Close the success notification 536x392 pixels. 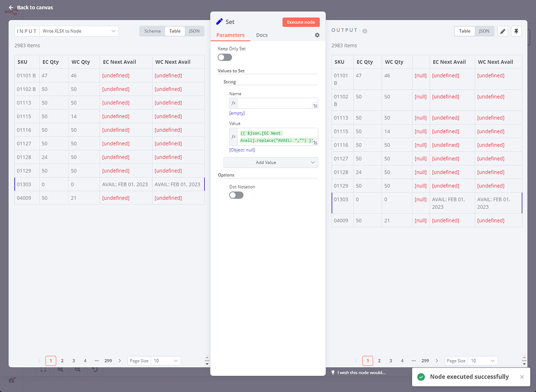(521, 377)
